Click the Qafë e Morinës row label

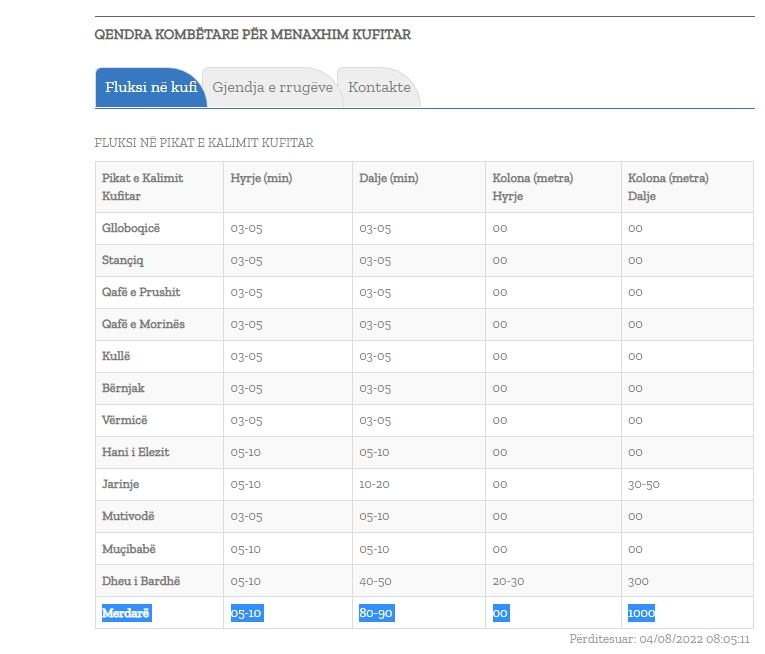click(143, 325)
